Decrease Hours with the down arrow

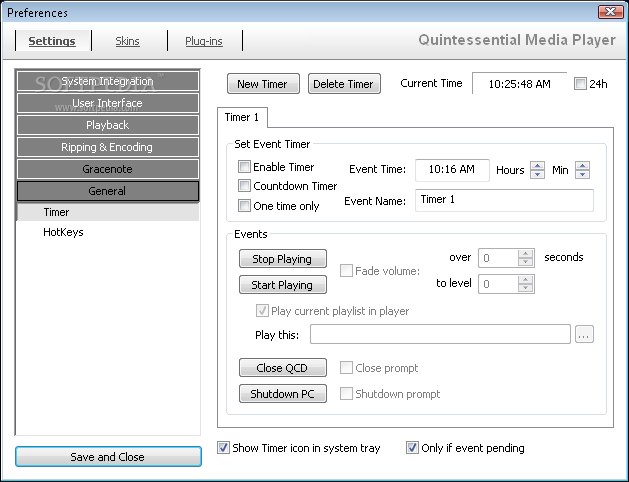click(537, 174)
